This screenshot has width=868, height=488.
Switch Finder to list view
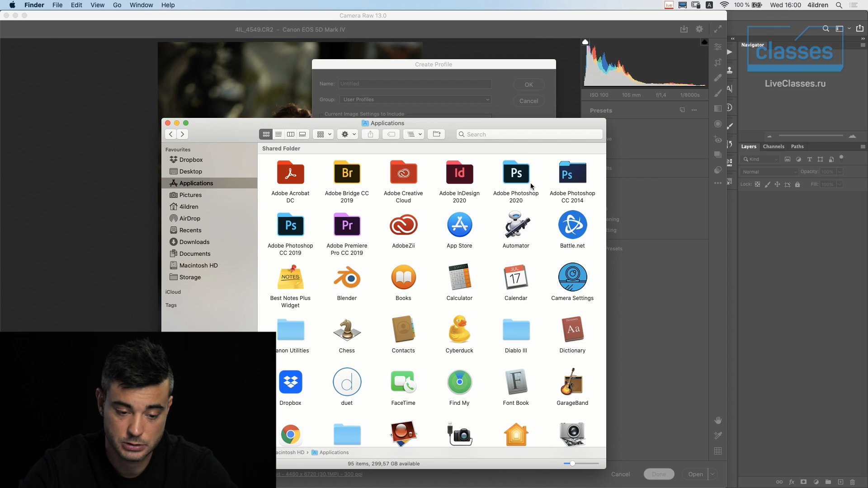[x=278, y=134]
